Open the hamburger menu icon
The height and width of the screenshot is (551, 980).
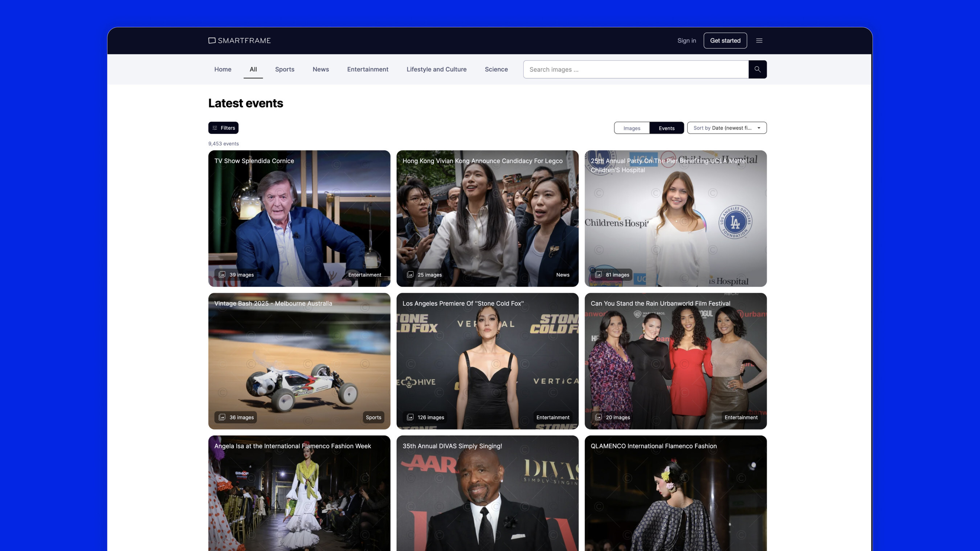pos(759,41)
